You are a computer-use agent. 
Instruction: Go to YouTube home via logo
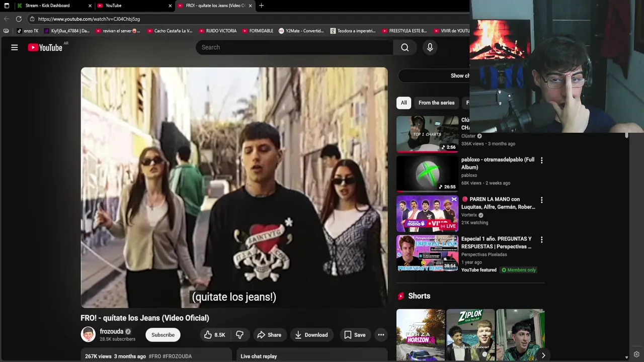(45, 47)
